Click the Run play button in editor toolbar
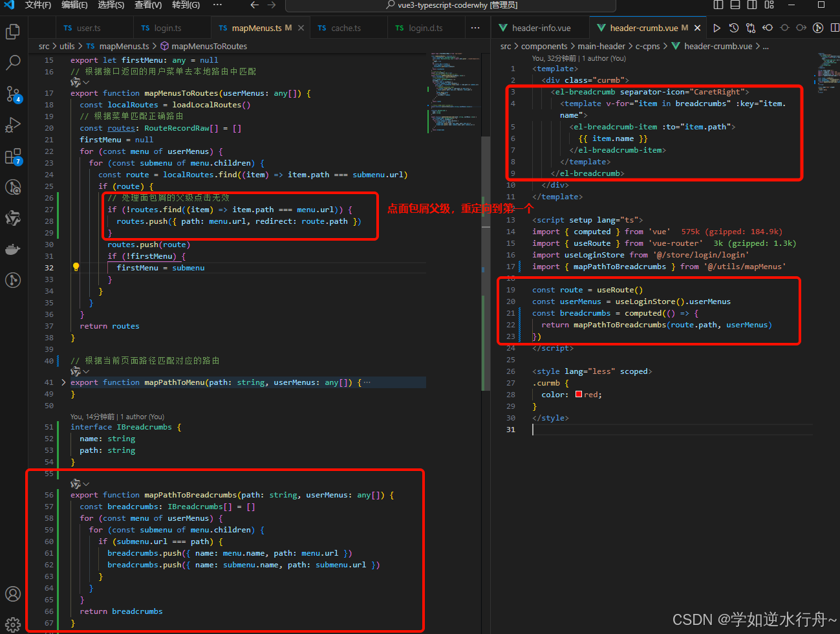 point(716,28)
